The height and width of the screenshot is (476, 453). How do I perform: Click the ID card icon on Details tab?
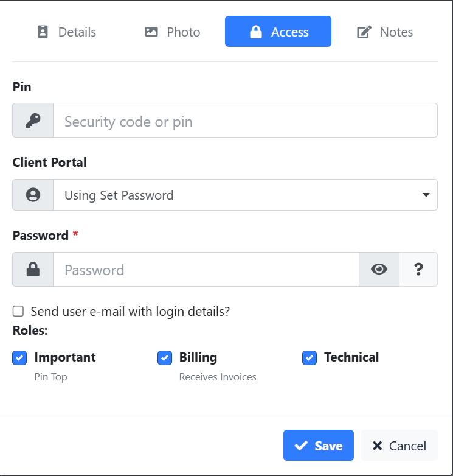(x=43, y=32)
